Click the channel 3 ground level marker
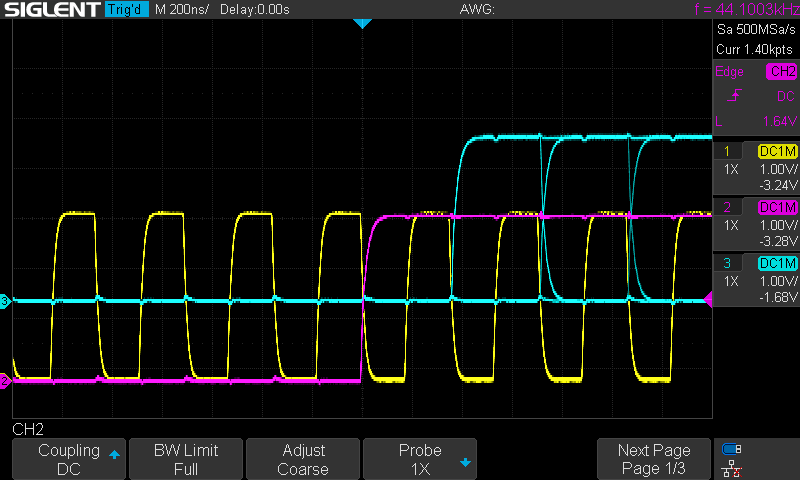This screenshot has width=800, height=480. tap(5, 301)
